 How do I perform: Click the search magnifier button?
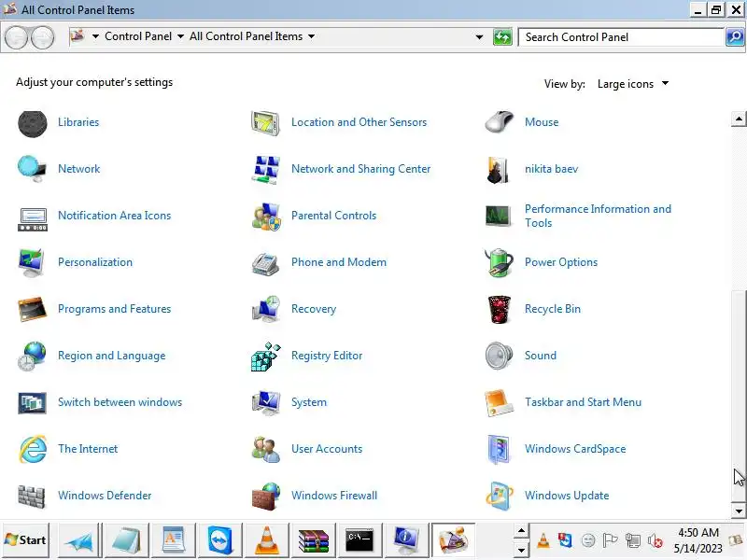tap(735, 37)
